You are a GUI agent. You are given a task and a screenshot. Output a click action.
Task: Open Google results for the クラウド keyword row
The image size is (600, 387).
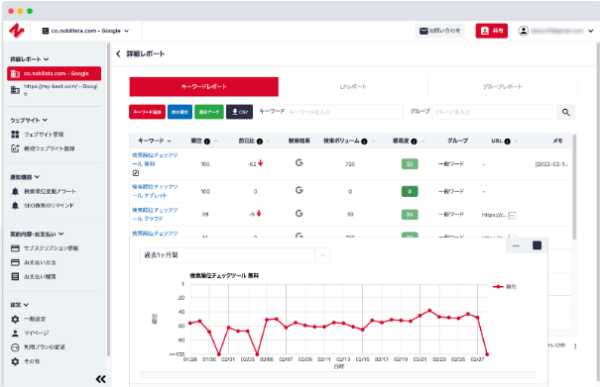tap(299, 214)
